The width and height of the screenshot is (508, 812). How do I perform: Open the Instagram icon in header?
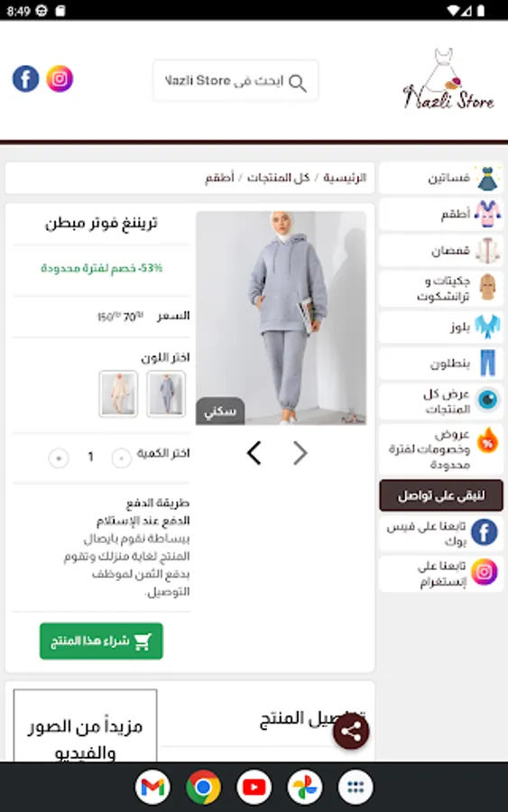(60, 78)
